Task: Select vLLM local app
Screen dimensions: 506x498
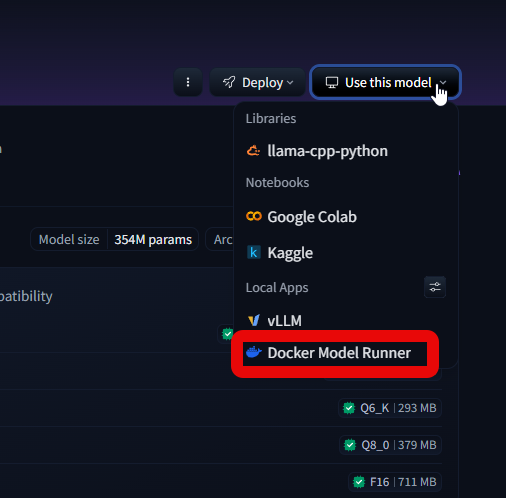Action: pos(274,320)
